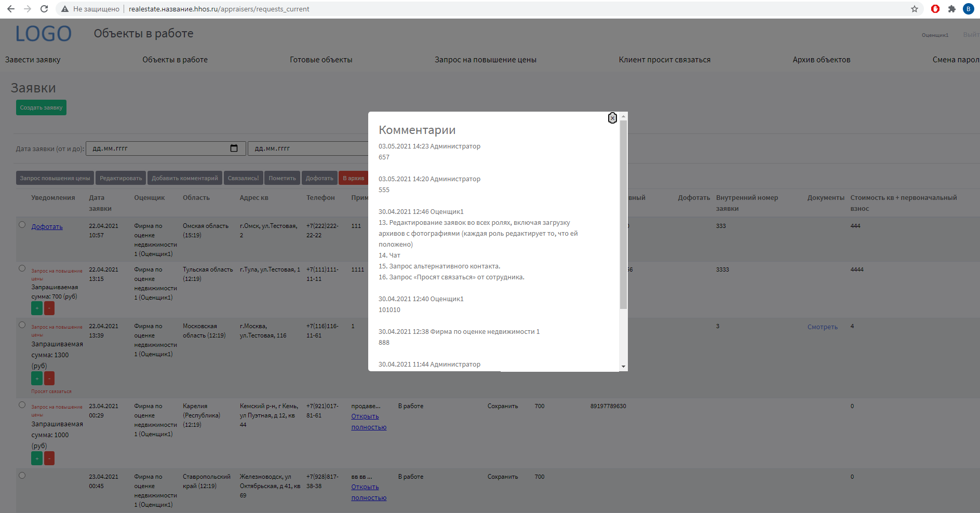Click the LOGO in the page header
The width and height of the screenshot is (980, 513).
43,34
